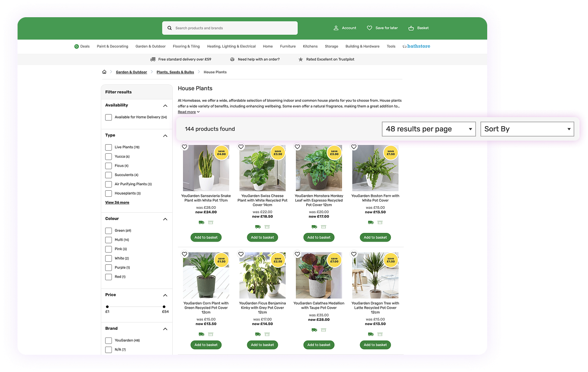Tick the YouGarden brand checkbox

coord(109,341)
